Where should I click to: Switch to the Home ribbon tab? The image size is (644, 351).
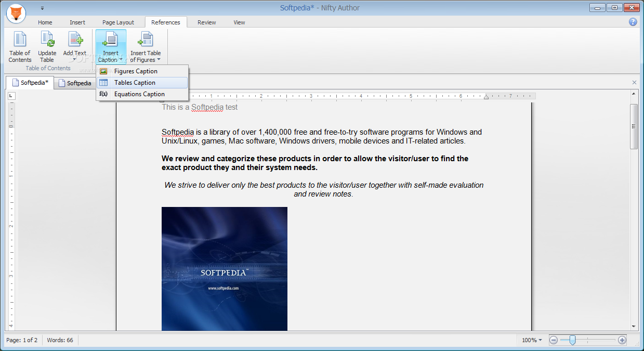click(45, 22)
